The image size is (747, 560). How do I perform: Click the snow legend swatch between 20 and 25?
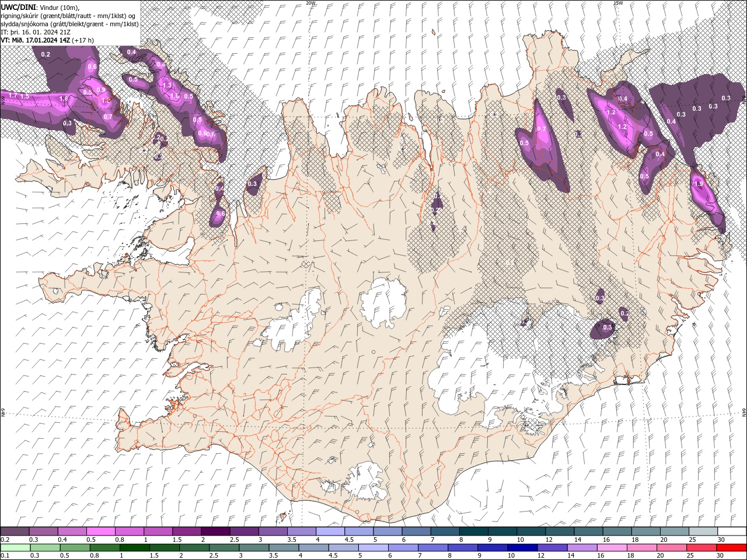pyautogui.click(x=675, y=531)
